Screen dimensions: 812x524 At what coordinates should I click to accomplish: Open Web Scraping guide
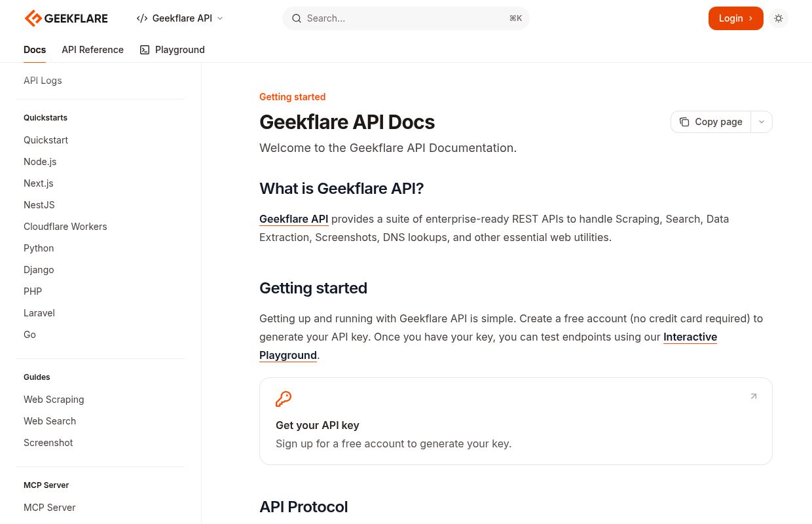tap(54, 400)
